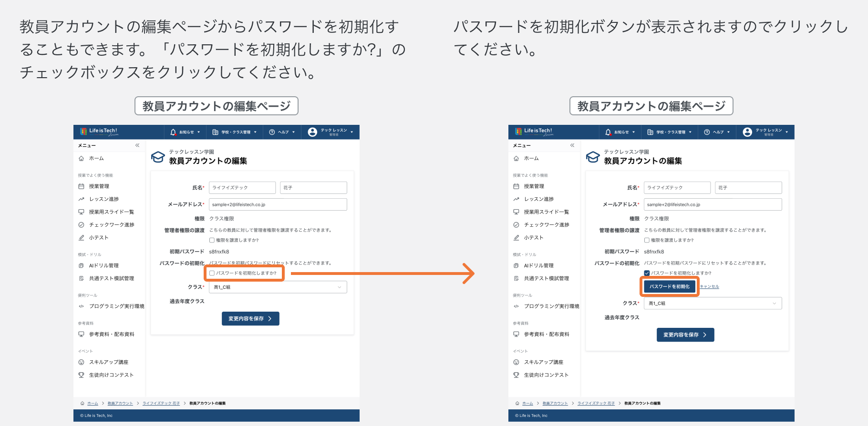Click the user avatar icon in right screenshot
This screenshot has width=868, height=426.
click(x=747, y=132)
